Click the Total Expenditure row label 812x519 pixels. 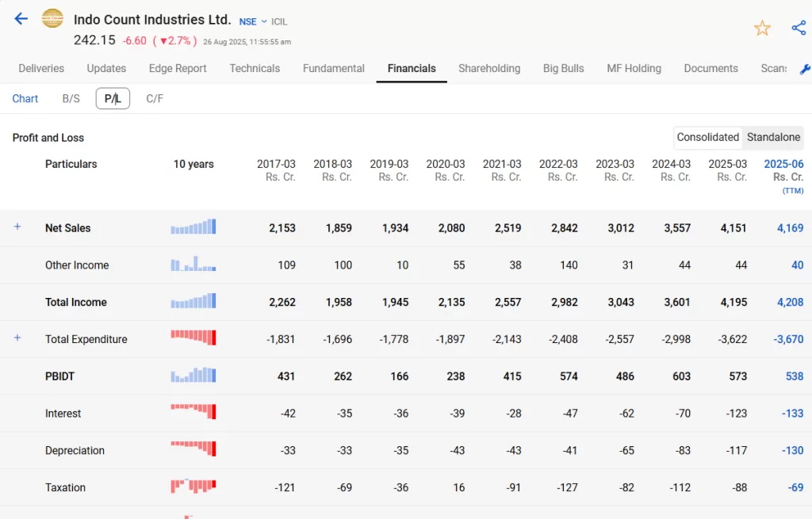pyautogui.click(x=86, y=339)
